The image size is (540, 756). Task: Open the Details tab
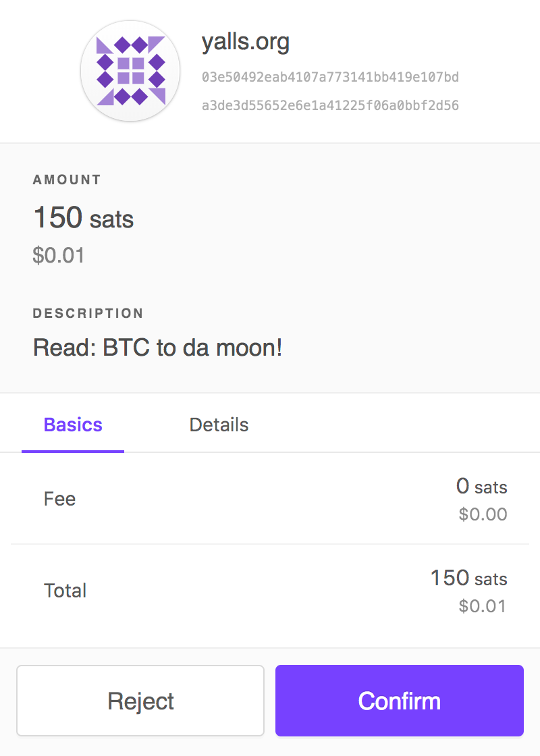[219, 425]
